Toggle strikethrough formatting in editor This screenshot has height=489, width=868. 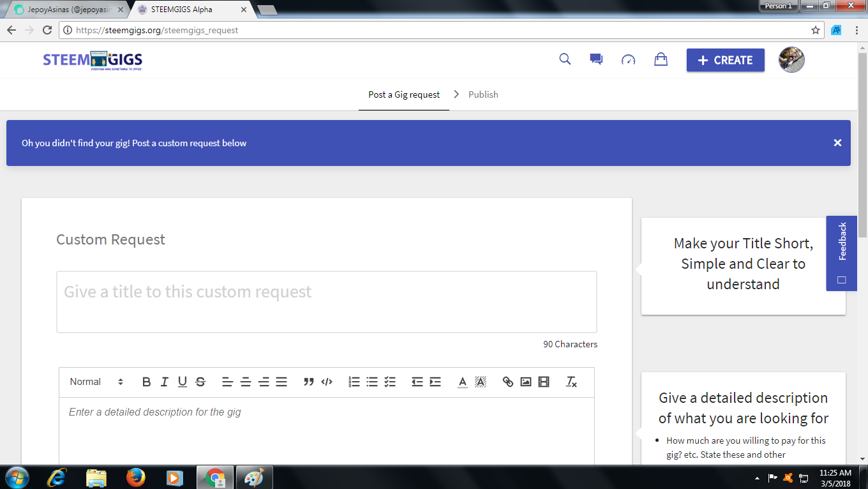200,382
